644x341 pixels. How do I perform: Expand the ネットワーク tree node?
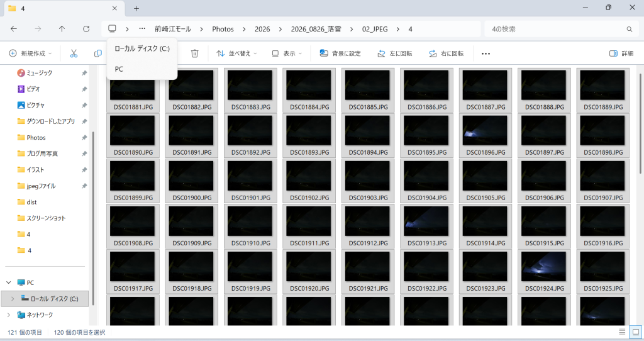pyautogui.click(x=9, y=315)
